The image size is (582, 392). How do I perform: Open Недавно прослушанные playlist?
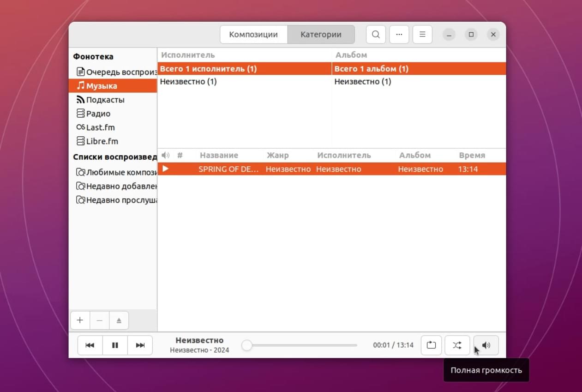tap(113, 200)
